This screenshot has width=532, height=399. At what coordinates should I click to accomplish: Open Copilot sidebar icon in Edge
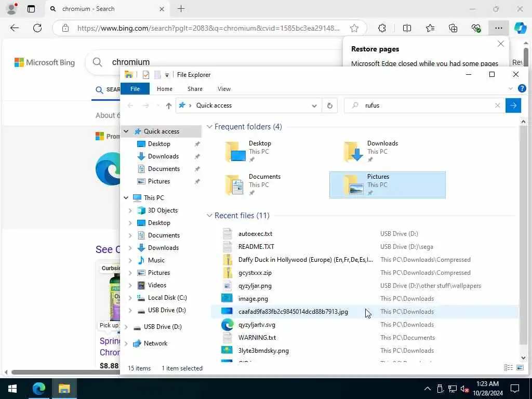point(520,28)
